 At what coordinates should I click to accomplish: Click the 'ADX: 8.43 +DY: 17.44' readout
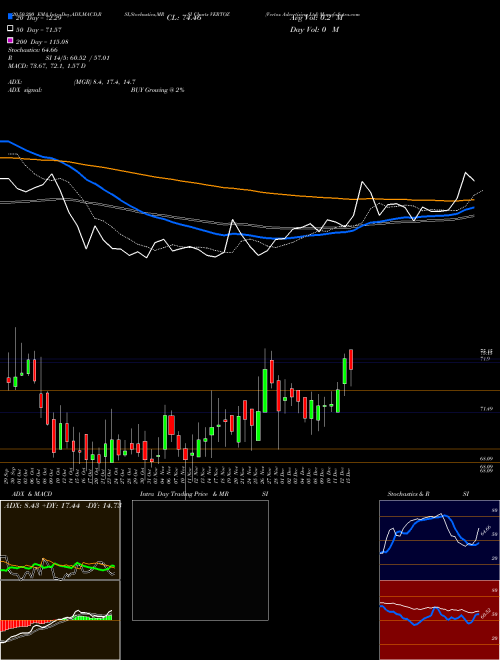click(44, 506)
